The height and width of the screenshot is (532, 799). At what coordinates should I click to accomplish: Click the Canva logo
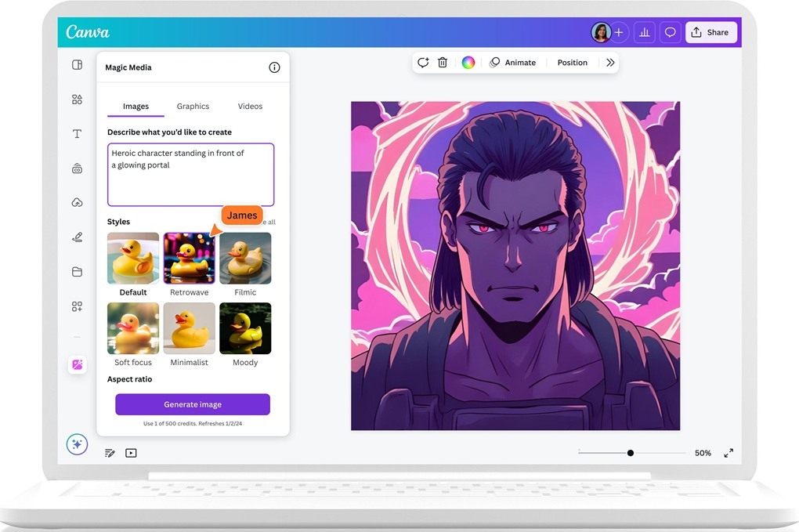point(88,32)
